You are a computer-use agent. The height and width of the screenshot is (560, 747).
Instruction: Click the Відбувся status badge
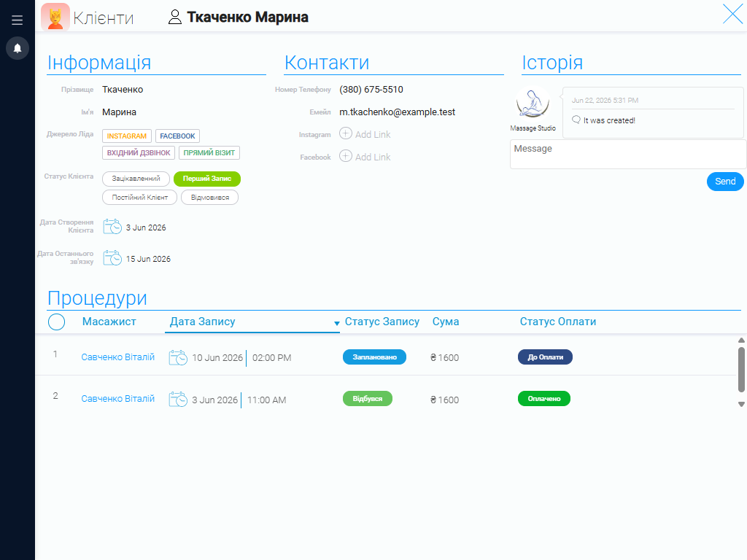point(368,399)
